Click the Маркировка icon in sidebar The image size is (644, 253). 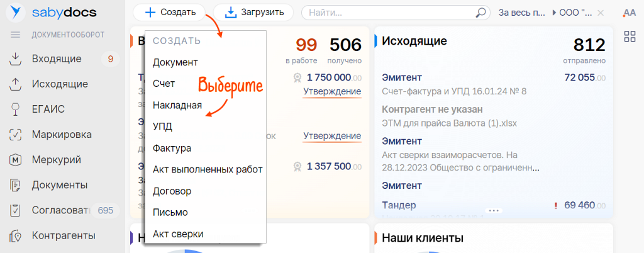pyautogui.click(x=15, y=134)
